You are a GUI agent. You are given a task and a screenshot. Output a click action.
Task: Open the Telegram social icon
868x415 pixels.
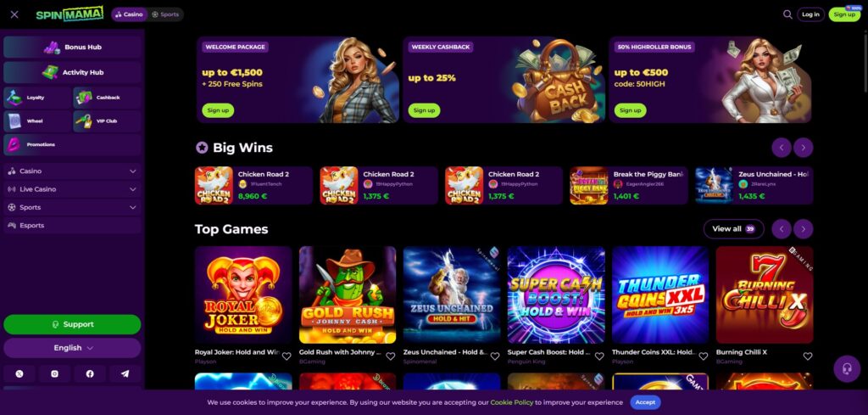point(125,374)
